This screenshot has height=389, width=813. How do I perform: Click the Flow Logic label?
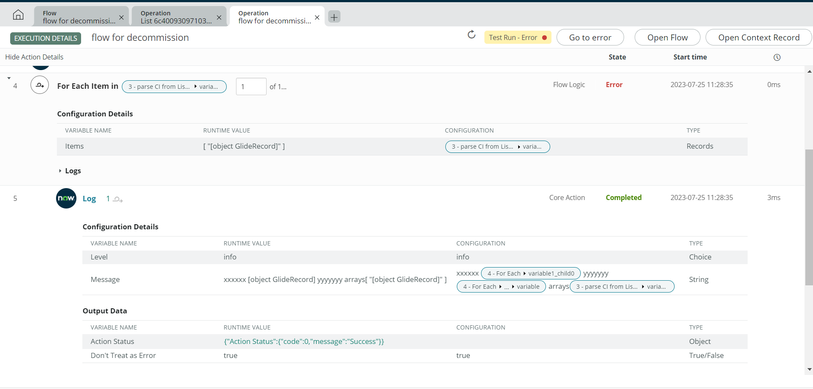[569, 85]
